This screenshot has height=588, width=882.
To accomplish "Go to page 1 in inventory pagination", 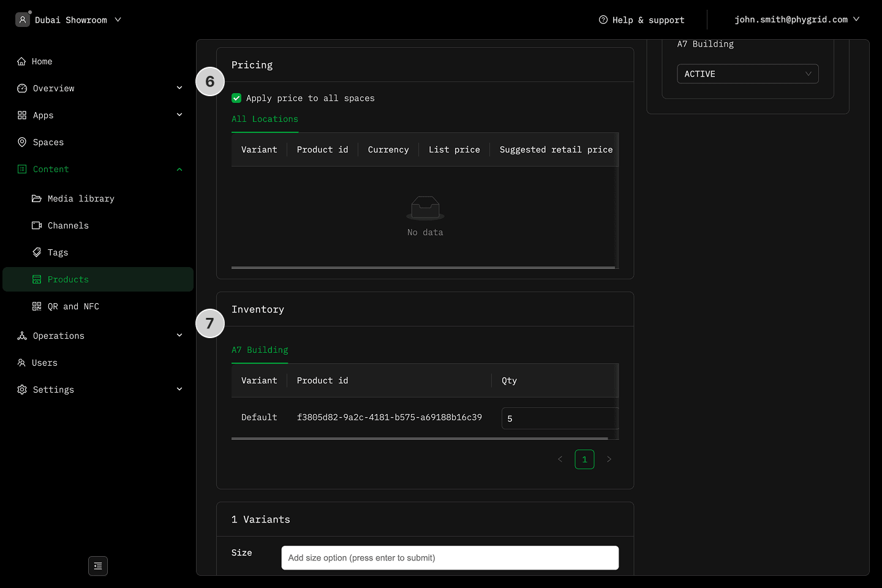I will coord(584,459).
